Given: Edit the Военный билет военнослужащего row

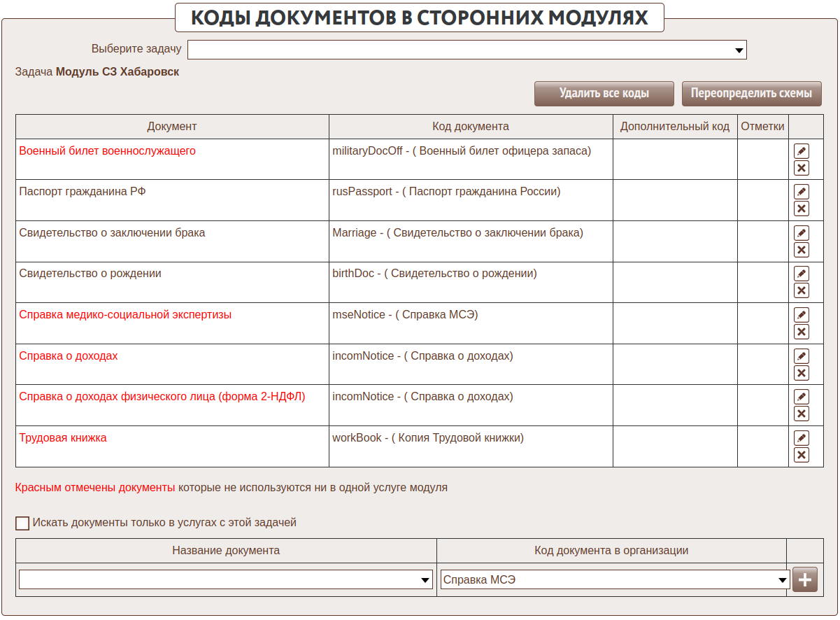Looking at the screenshot, I should click(x=802, y=151).
